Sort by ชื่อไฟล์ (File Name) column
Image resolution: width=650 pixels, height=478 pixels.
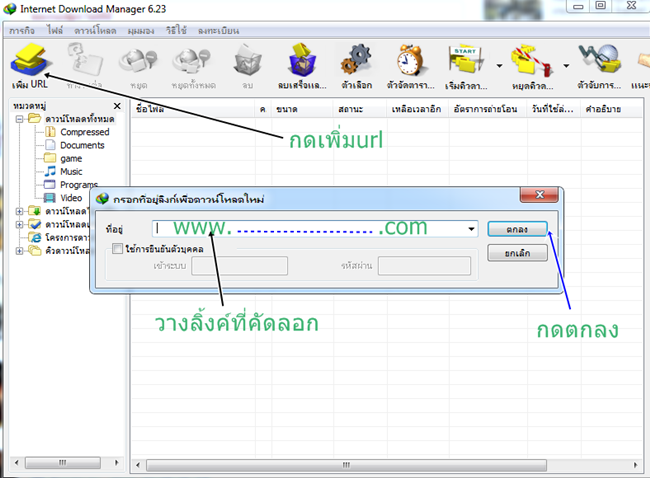193,109
